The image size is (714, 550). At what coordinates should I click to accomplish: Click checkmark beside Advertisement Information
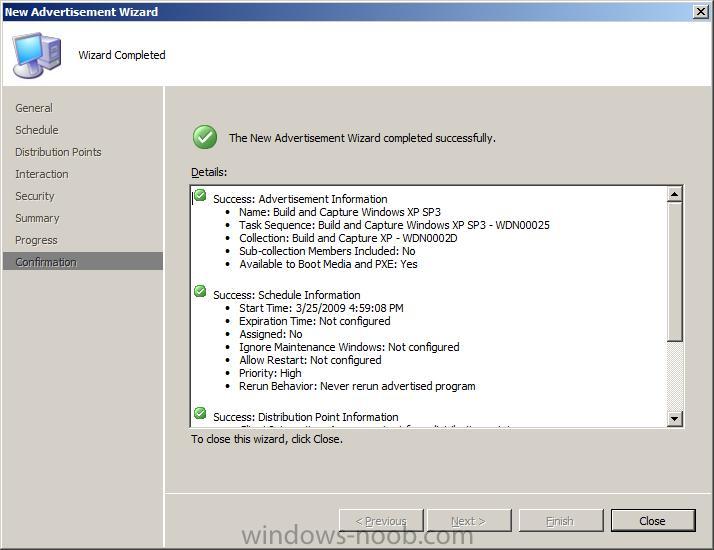tap(200, 196)
